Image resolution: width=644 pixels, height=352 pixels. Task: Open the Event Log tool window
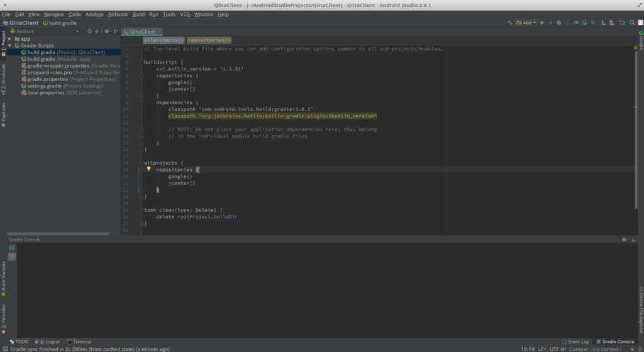(x=575, y=342)
